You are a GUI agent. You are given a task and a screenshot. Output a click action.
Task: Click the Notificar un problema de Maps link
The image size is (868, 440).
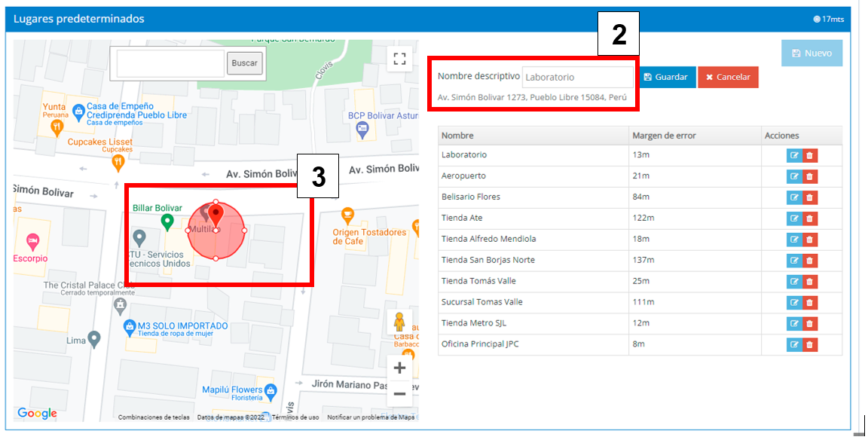[371, 417]
